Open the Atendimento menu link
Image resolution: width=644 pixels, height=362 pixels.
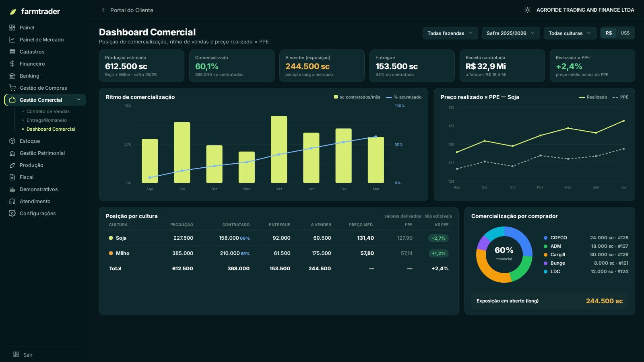click(x=35, y=202)
